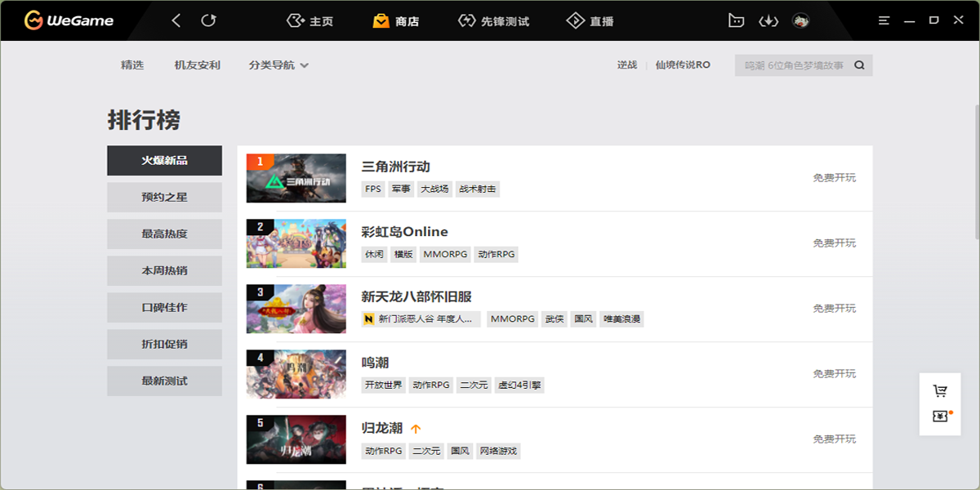
Task: Expand the 分类导航 dropdown
Action: 278,65
